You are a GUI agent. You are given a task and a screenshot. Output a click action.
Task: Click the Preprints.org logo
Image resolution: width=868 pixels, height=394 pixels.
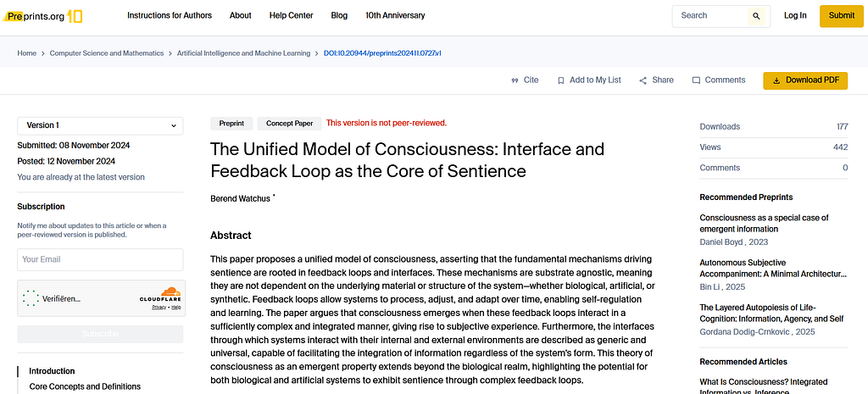tap(42, 16)
